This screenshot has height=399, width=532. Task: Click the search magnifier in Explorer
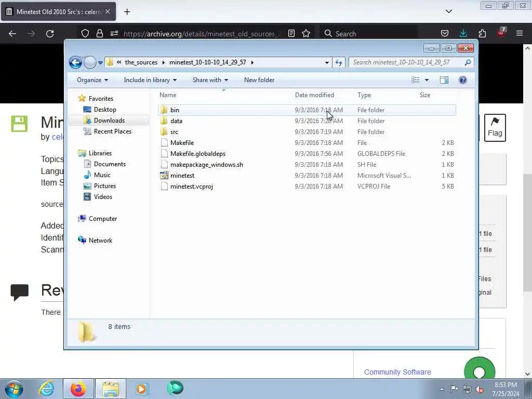coord(468,62)
